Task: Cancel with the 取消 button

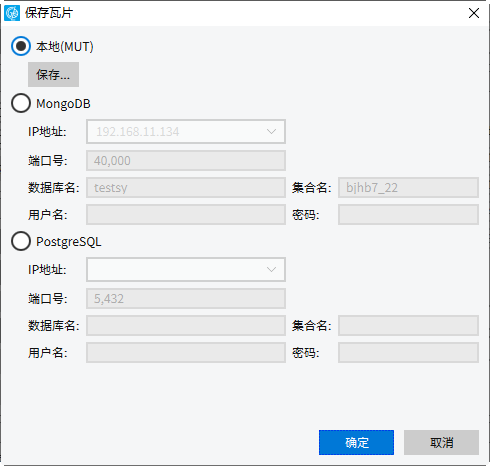Action: [x=441, y=442]
